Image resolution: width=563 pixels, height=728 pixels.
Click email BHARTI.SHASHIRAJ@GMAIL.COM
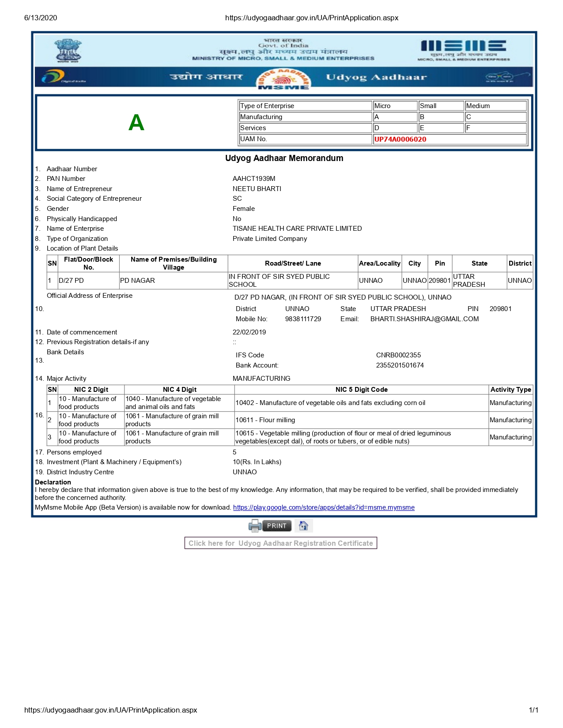(x=424, y=319)
